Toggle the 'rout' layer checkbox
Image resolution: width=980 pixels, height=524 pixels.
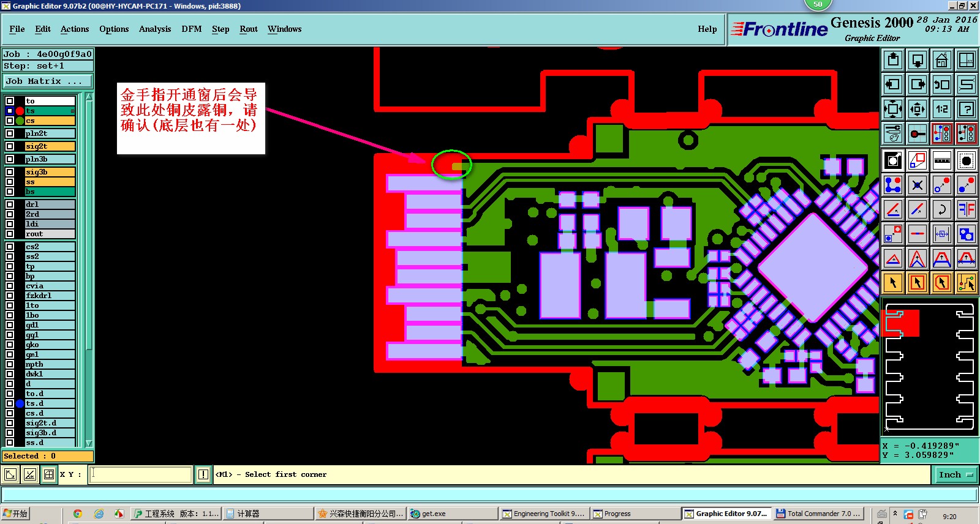[x=10, y=234]
